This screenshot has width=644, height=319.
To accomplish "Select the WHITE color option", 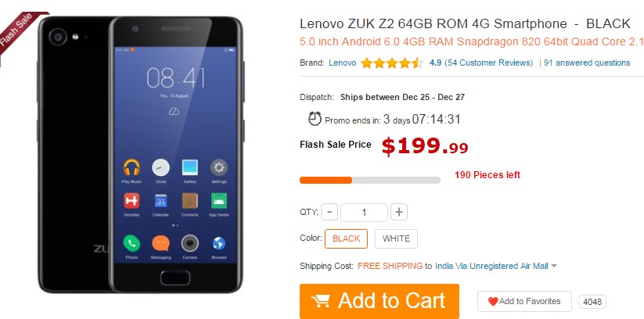I will pyautogui.click(x=397, y=239).
